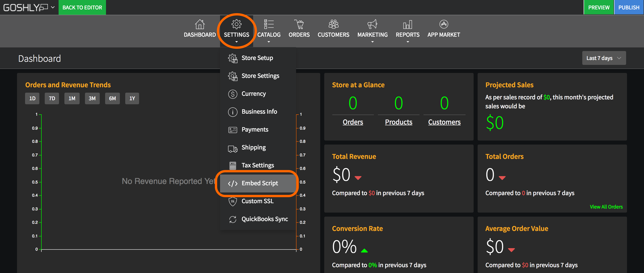Expand the Settings menu arrow

pyautogui.click(x=236, y=42)
